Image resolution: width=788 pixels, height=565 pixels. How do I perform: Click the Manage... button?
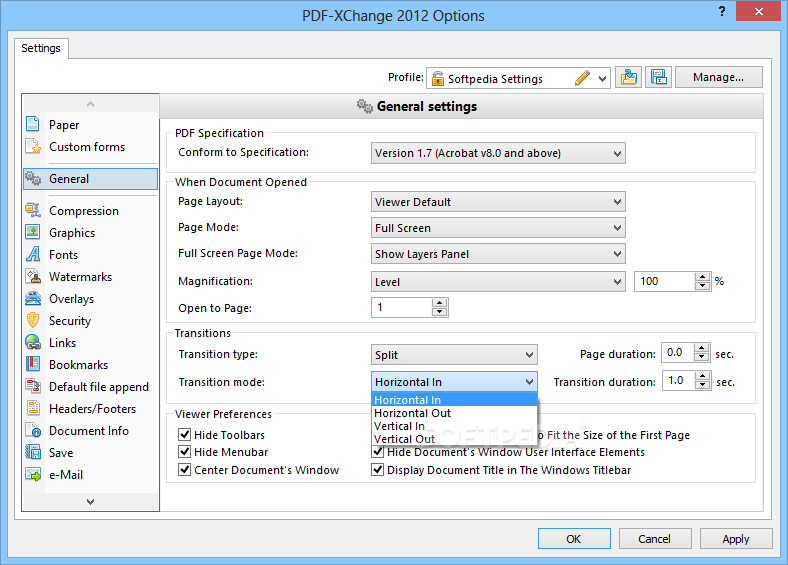[718, 77]
